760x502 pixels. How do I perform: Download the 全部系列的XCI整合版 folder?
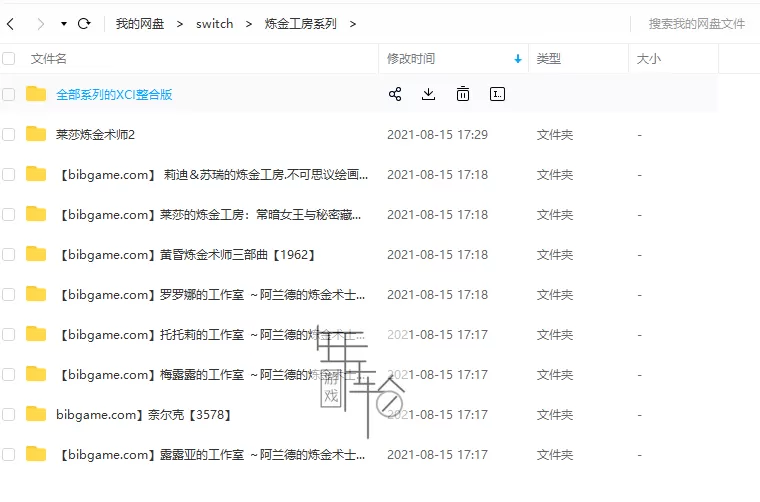[x=429, y=94]
